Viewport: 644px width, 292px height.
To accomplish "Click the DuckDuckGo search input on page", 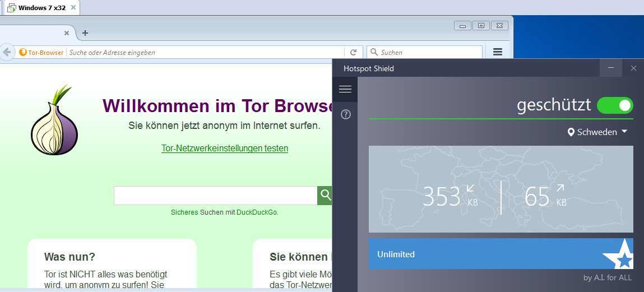I will (x=216, y=196).
